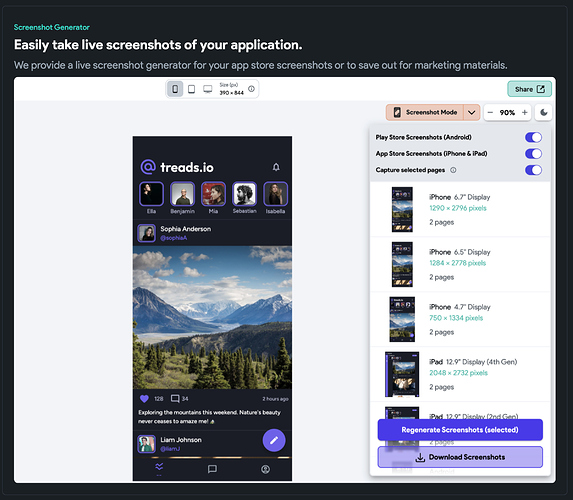The width and height of the screenshot is (573, 500).
Task: Select the tablet device preview icon
Action: tap(191, 89)
